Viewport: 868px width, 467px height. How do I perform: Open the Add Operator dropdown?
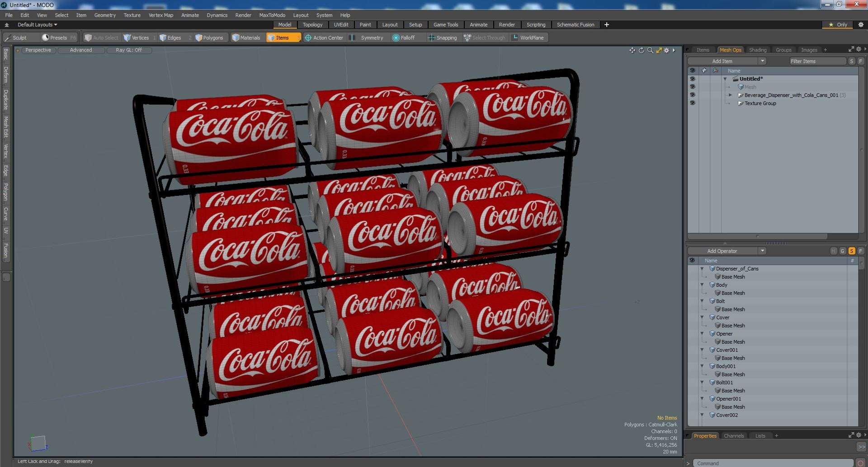(x=763, y=251)
